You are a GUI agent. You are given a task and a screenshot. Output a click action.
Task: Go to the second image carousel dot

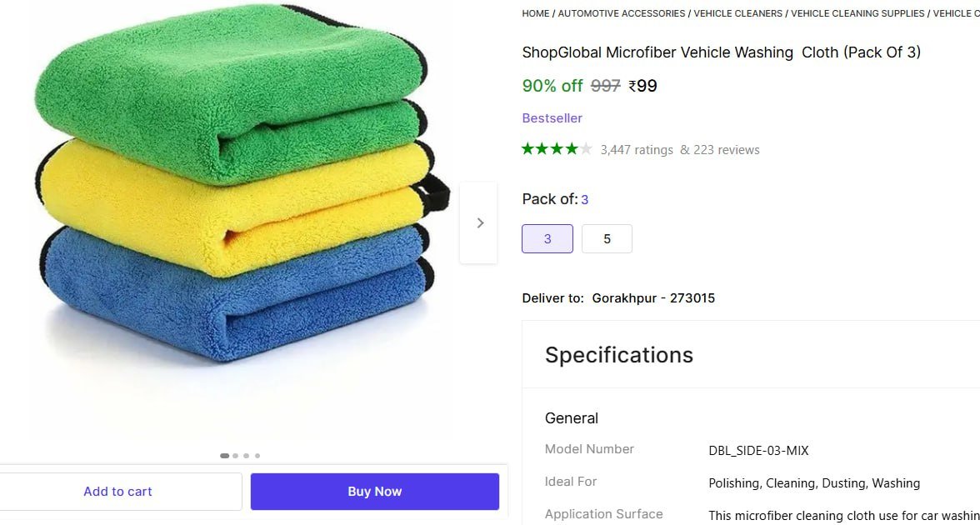coord(236,456)
